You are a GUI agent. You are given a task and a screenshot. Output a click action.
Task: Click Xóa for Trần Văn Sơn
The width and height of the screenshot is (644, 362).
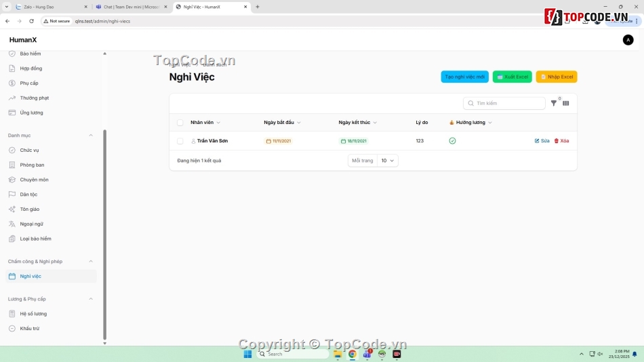click(561, 141)
